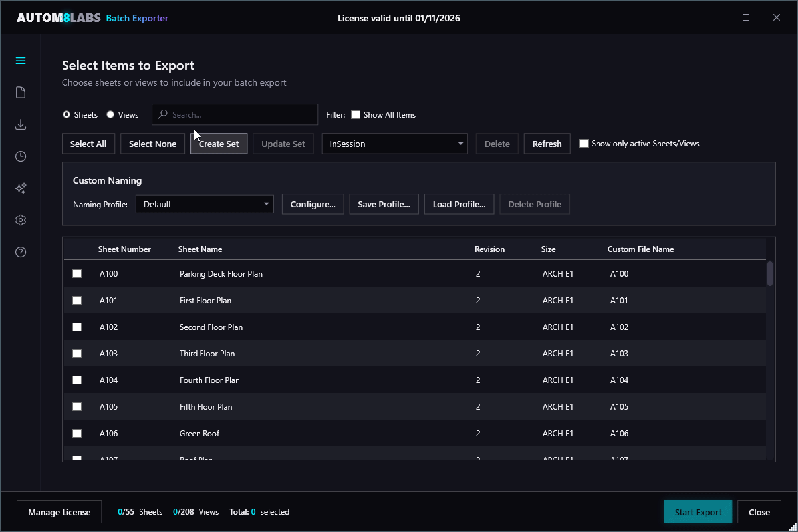Open the Default naming profile dropdown
This screenshot has height=532, width=798.
pos(204,204)
